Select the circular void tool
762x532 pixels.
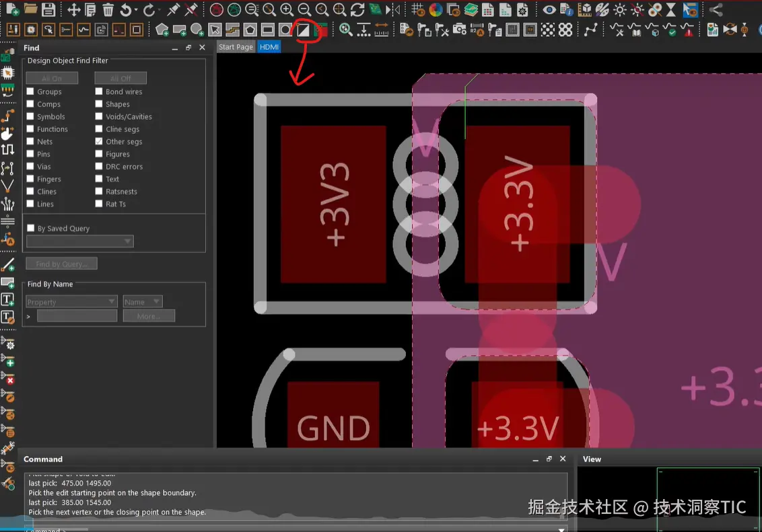click(x=285, y=30)
